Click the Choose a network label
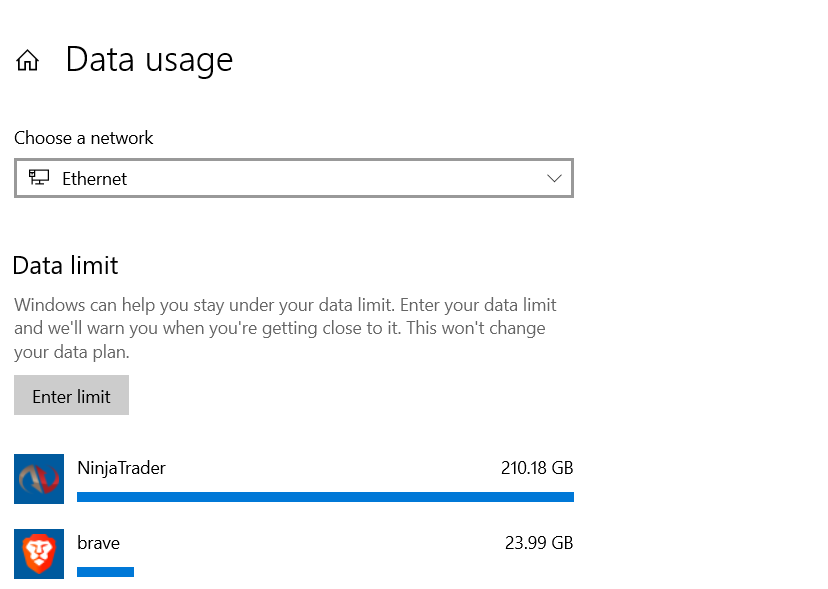828x589 pixels. click(x=84, y=138)
